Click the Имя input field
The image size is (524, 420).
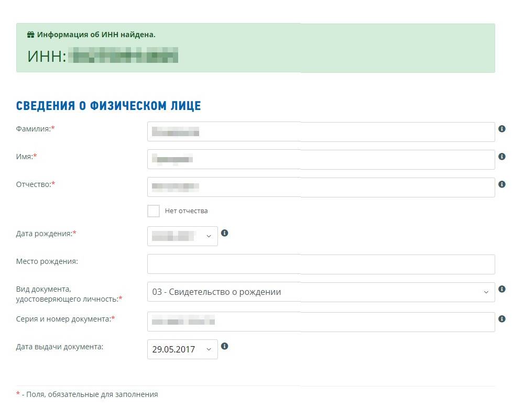(321, 160)
